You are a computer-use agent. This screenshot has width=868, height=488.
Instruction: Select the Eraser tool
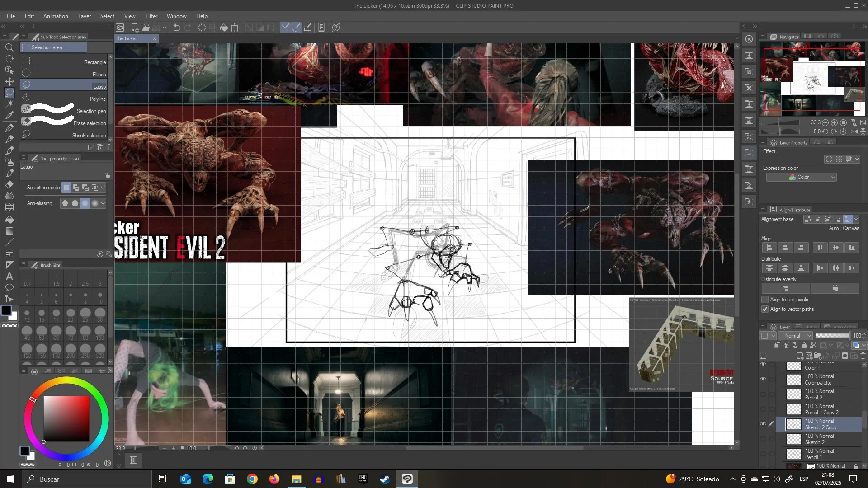(x=9, y=184)
